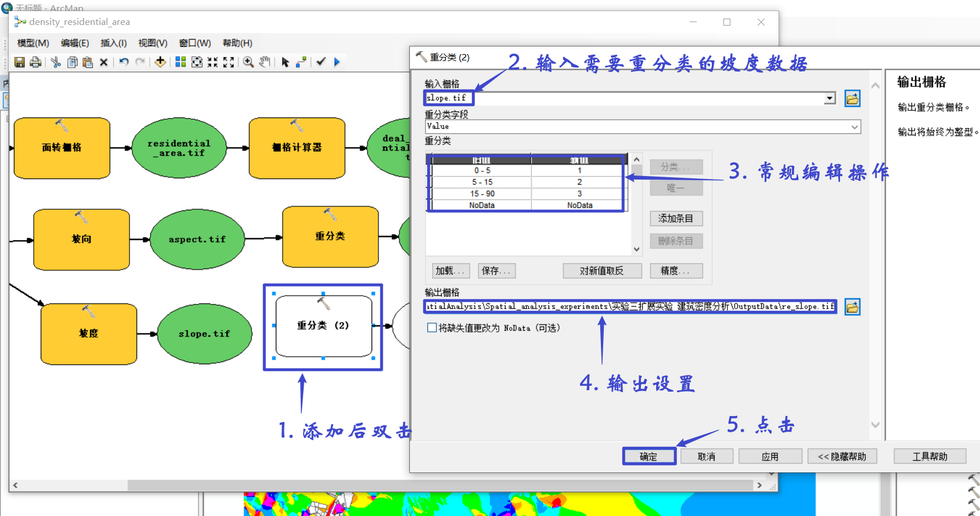The height and width of the screenshot is (516, 980).
Task: Select the 坡向 tool node
Action: click(x=82, y=239)
